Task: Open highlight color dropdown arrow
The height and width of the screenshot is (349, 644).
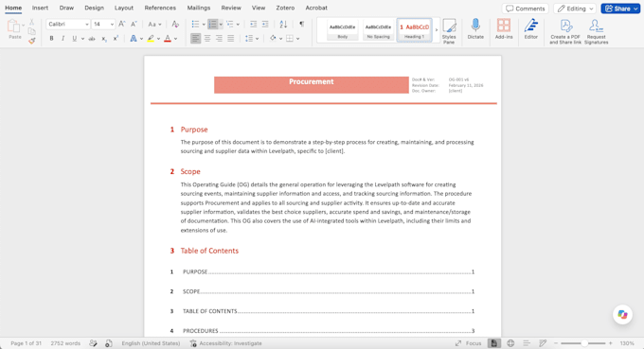Action: click(x=158, y=39)
